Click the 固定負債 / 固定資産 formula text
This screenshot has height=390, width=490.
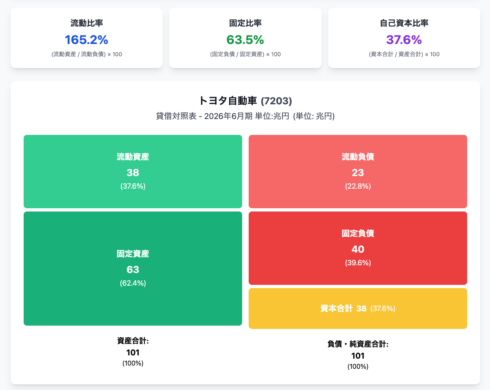pos(245,54)
